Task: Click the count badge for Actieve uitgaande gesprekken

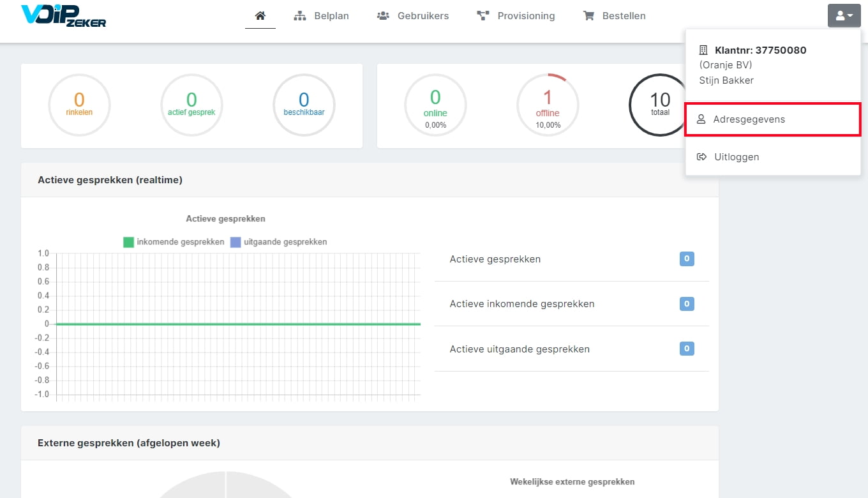Action: (687, 349)
